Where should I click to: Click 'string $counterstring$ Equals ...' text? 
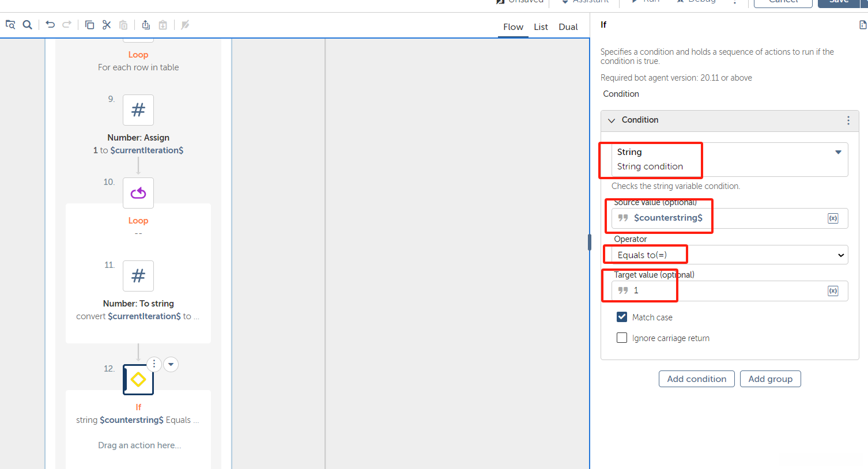click(138, 420)
